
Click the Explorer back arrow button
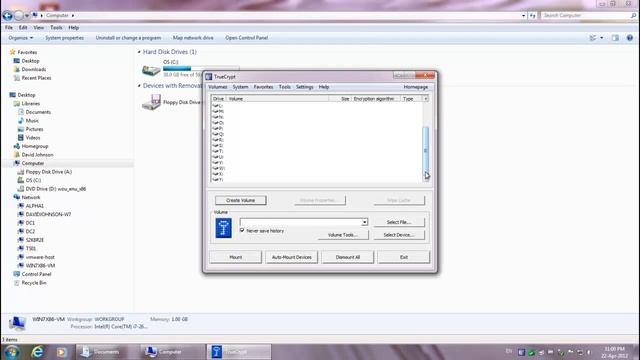coord(7,16)
